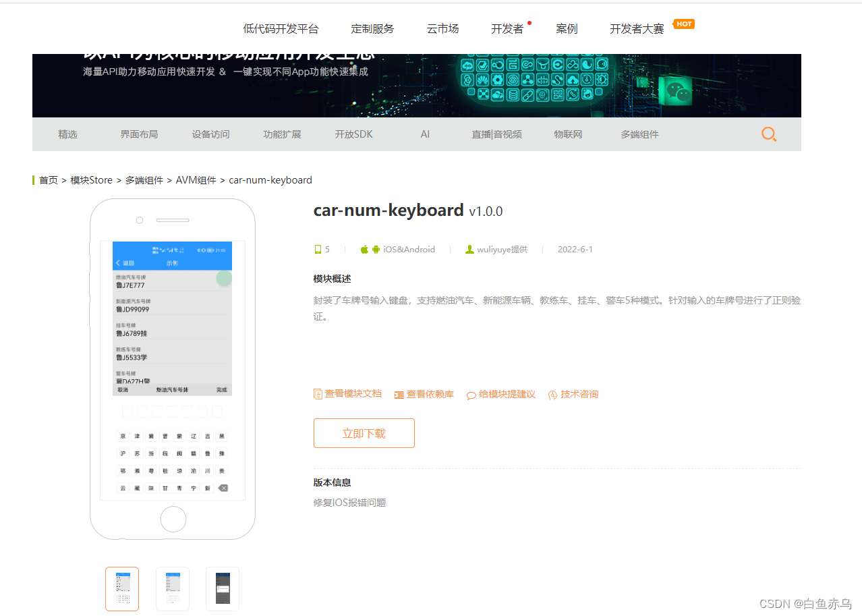Viewport: 862px width, 616px height.
Task: Switch to the 功能扩展 category tab
Action: [x=282, y=134]
